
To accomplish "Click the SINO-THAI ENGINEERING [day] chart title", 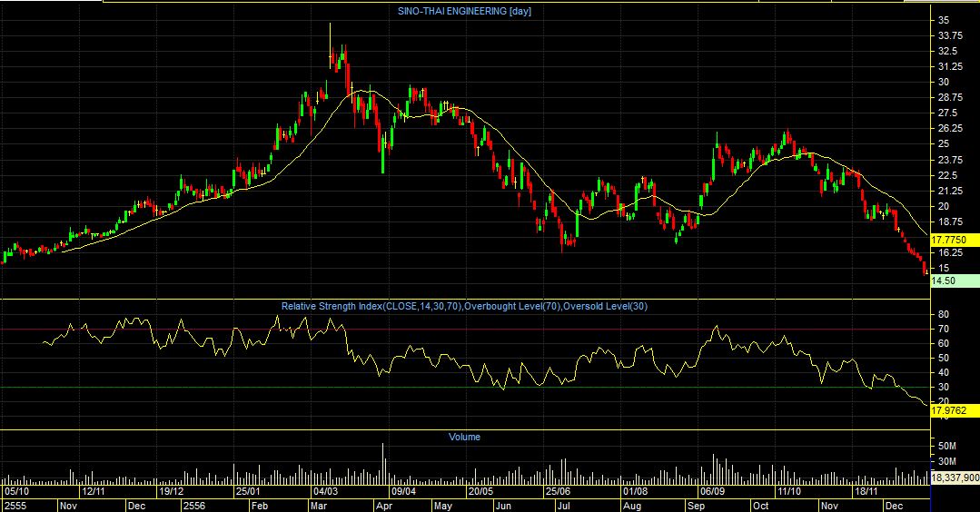I will [x=464, y=11].
